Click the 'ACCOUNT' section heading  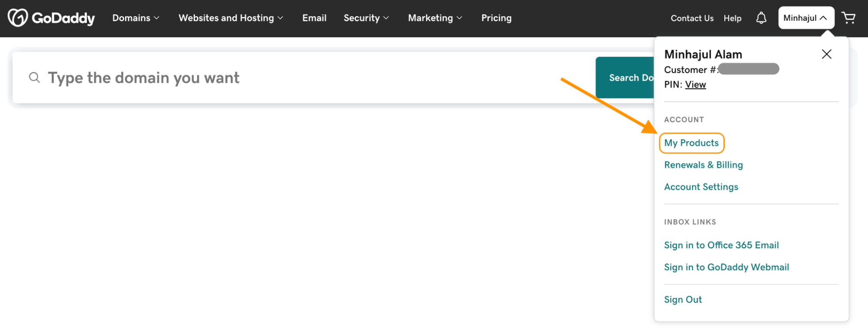click(x=684, y=120)
